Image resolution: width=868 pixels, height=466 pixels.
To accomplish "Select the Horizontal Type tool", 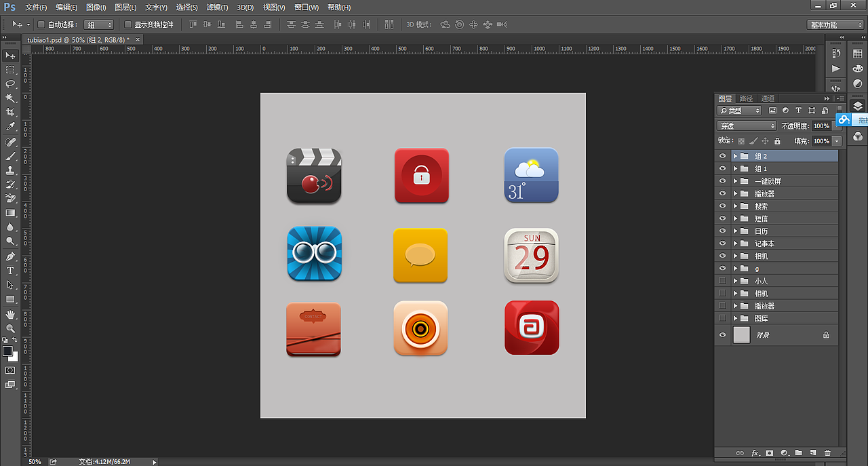I will pos(10,271).
